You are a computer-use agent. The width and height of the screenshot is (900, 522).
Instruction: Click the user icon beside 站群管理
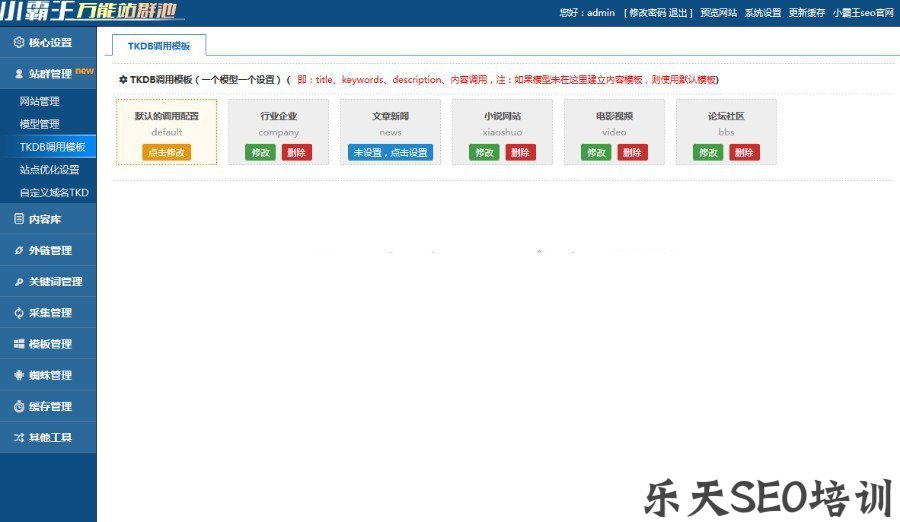click(19, 74)
